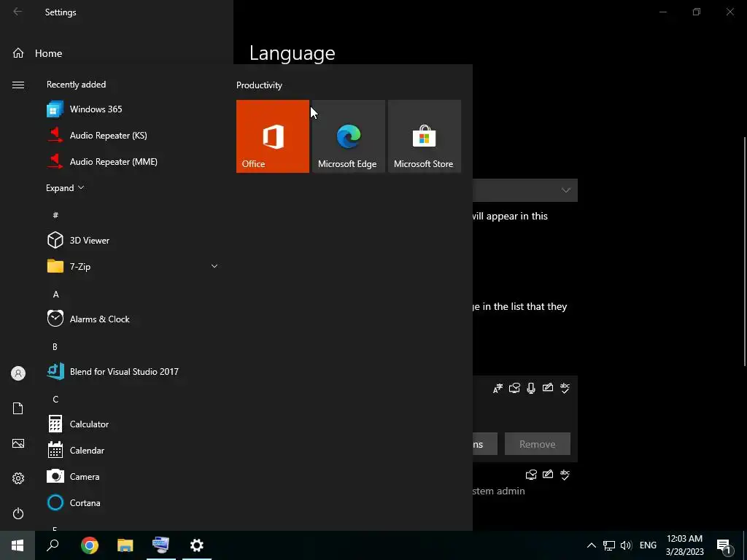The image size is (747, 560).
Task: Expand the Recently added list
Action: [x=65, y=188]
